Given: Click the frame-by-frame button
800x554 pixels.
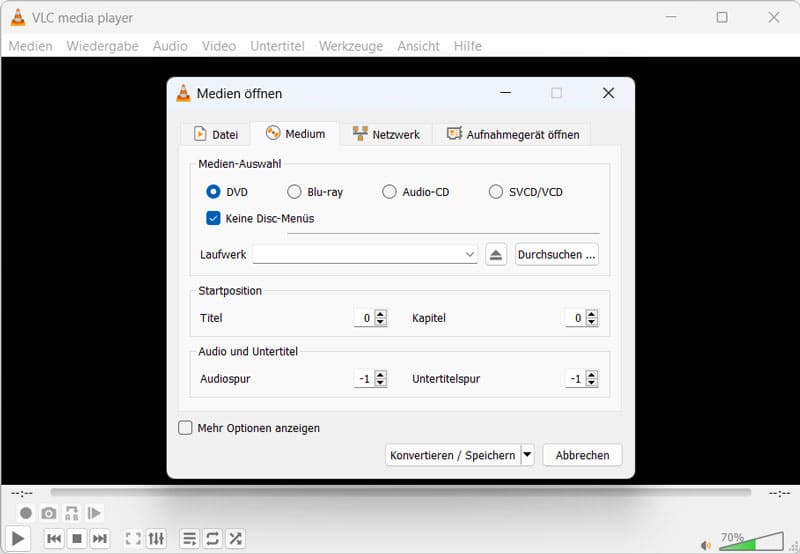Looking at the screenshot, I should point(94,513).
